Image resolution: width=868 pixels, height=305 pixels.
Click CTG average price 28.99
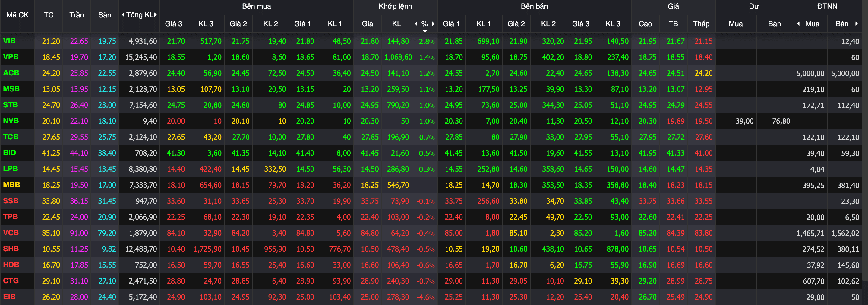(x=675, y=281)
